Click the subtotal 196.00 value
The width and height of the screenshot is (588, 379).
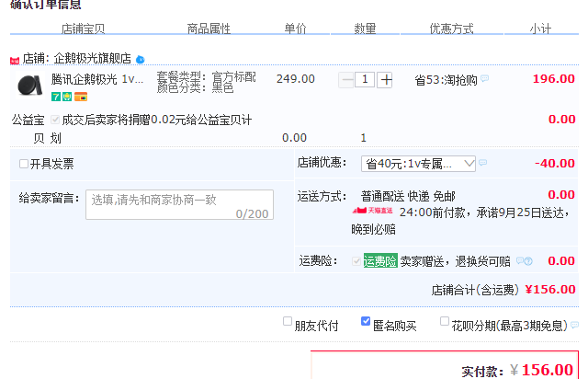coord(553,79)
